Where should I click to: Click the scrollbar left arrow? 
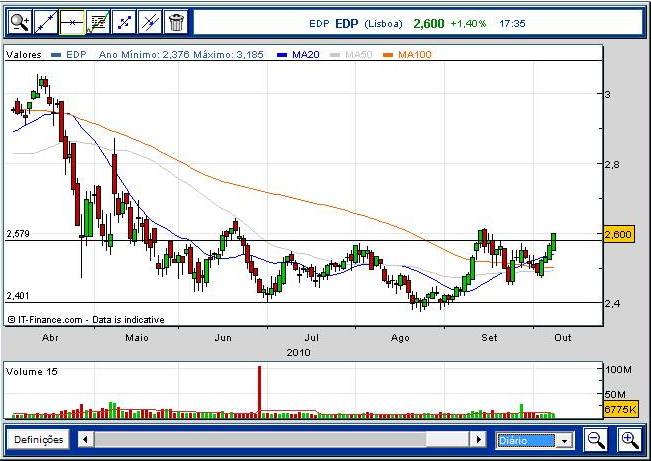(86, 439)
